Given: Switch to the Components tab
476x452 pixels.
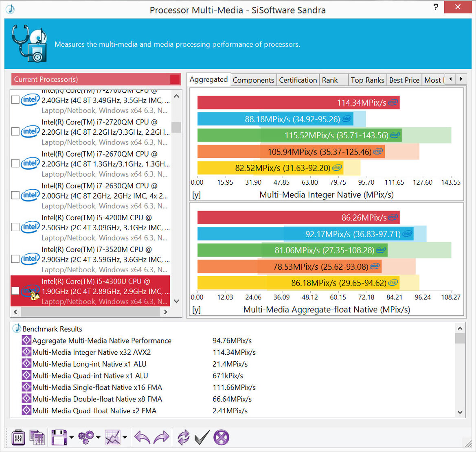Looking at the screenshot, I should click(x=254, y=80).
